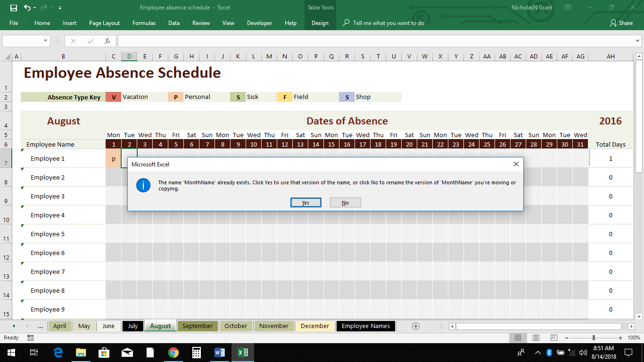Click the Select All corner triangle
Viewport: 644px width, 362px height.
click(x=8, y=57)
